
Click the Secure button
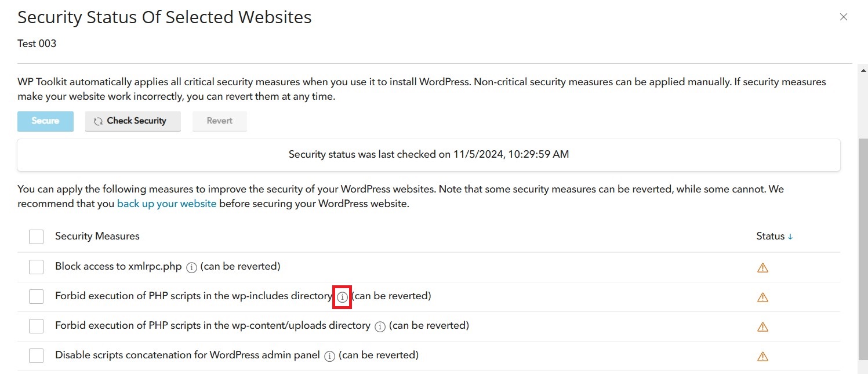45,121
